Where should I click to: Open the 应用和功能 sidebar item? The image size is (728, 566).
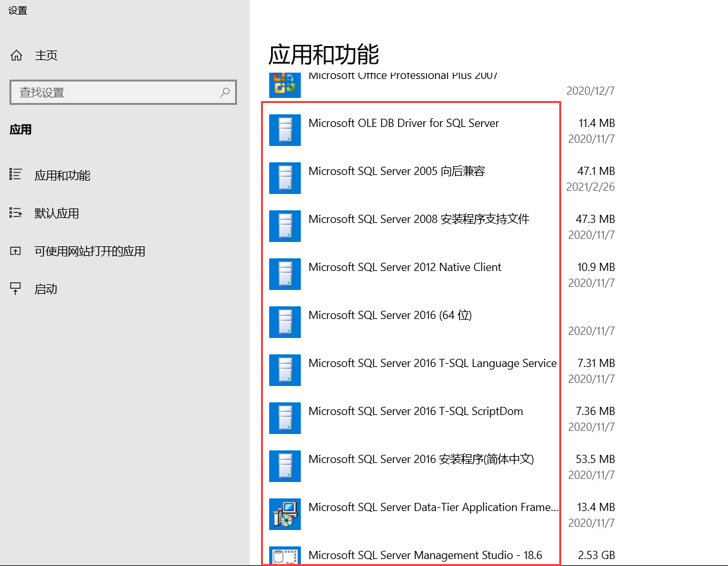62,176
